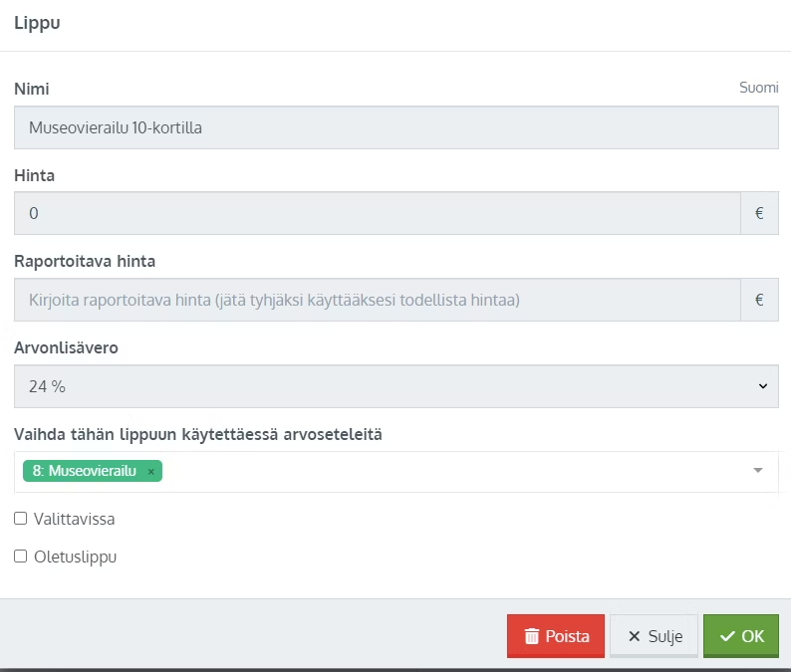Click the Valittavissa label text
791x672 pixels.
tap(74, 519)
